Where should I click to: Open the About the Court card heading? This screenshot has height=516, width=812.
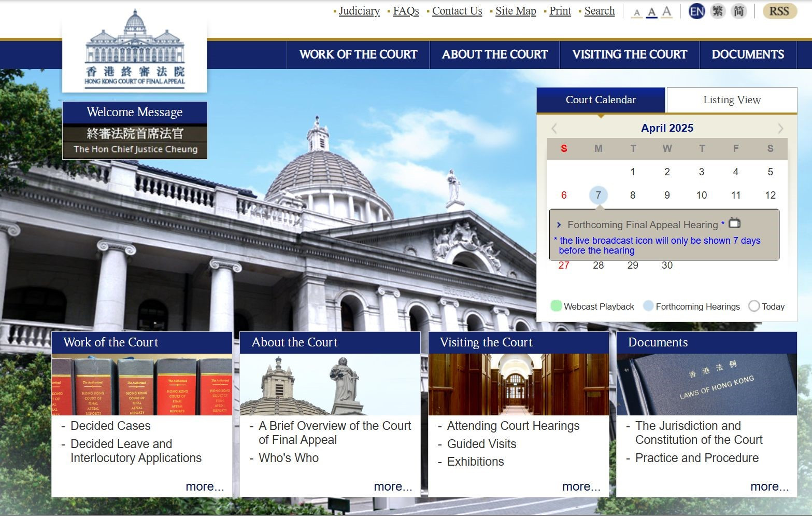point(330,342)
